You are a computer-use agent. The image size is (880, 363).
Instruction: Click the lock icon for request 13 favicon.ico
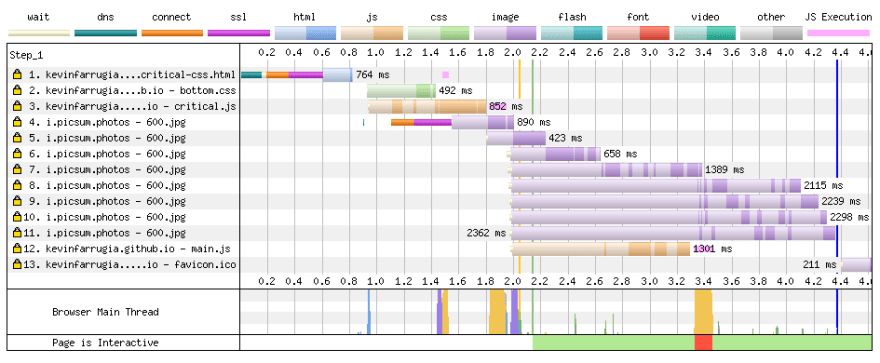click(17, 265)
